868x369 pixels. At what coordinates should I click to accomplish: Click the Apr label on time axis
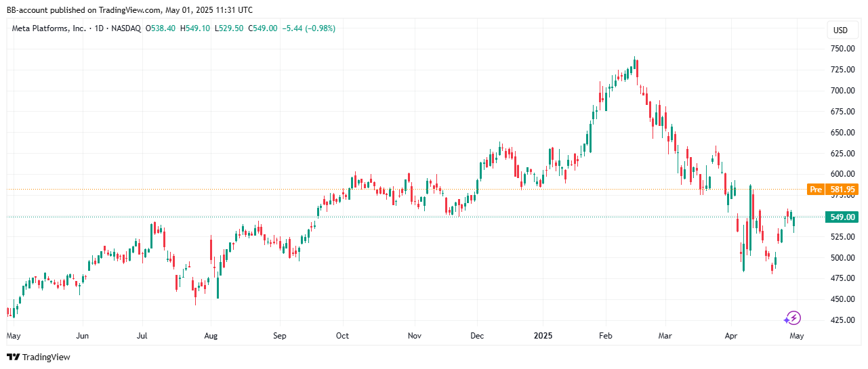pyautogui.click(x=731, y=335)
